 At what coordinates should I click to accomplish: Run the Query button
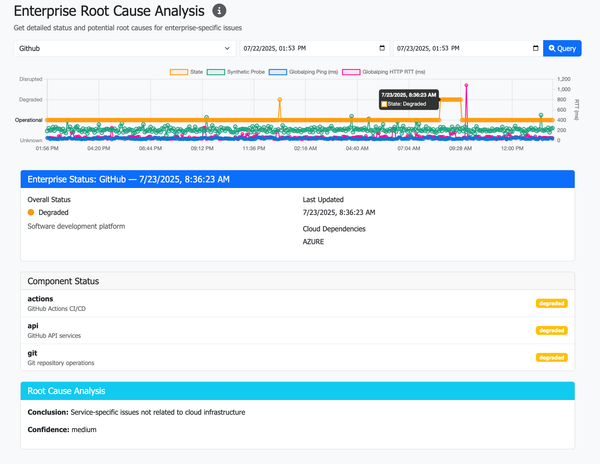[562, 48]
